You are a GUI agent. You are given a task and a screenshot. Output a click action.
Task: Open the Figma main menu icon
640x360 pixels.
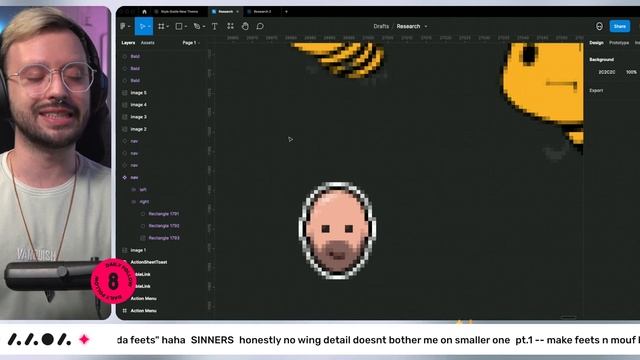point(123,26)
